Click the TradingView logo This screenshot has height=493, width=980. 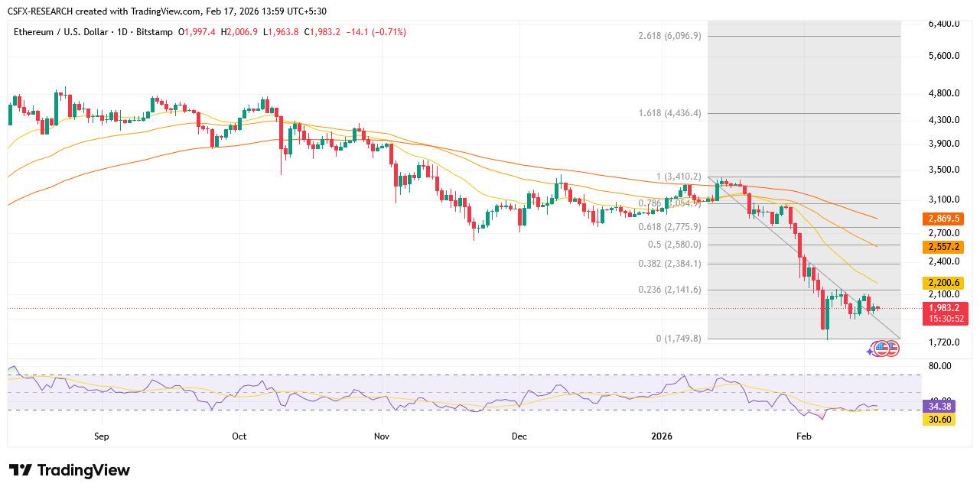(70, 470)
